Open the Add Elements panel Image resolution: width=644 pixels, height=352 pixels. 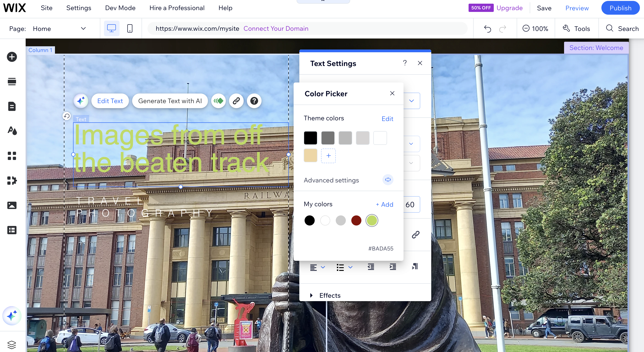coord(12,57)
